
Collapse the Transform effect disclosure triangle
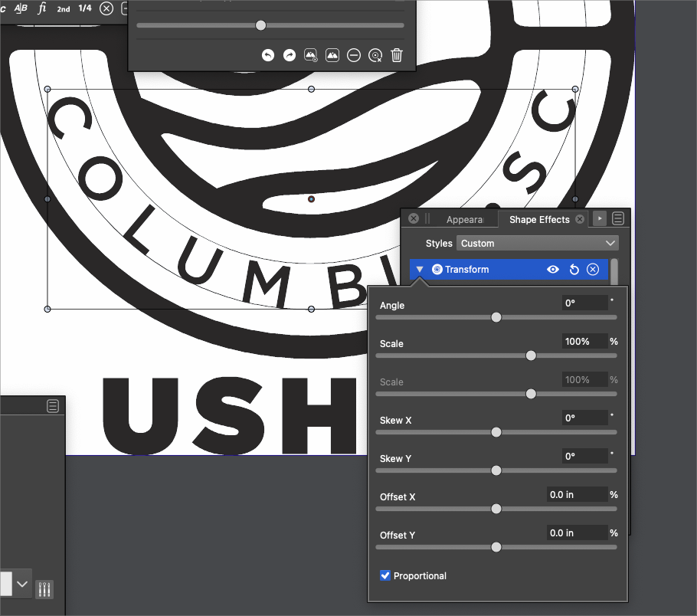point(420,270)
